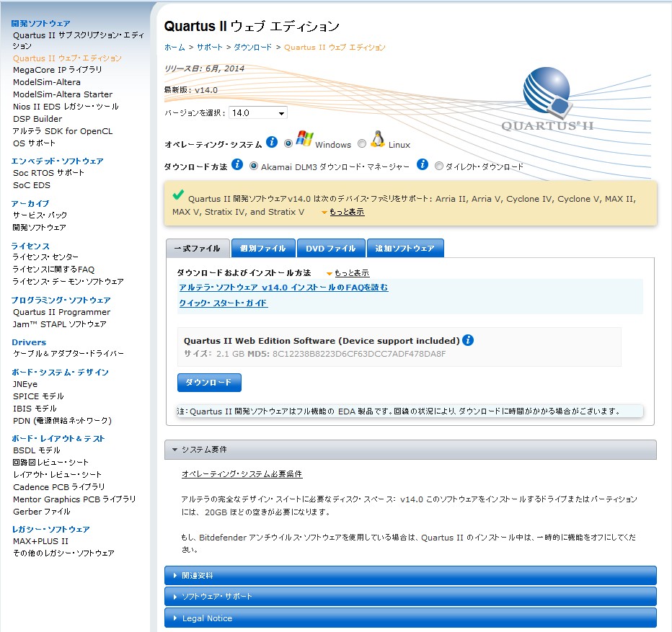
Task: Open MAX+PLUS II legacy software link
Action: click(x=40, y=541)
